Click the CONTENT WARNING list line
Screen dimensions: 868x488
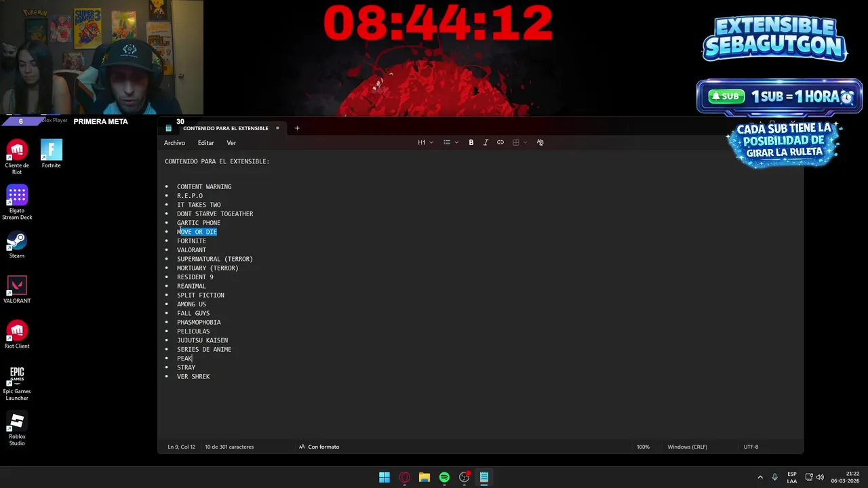click(204, 187)
